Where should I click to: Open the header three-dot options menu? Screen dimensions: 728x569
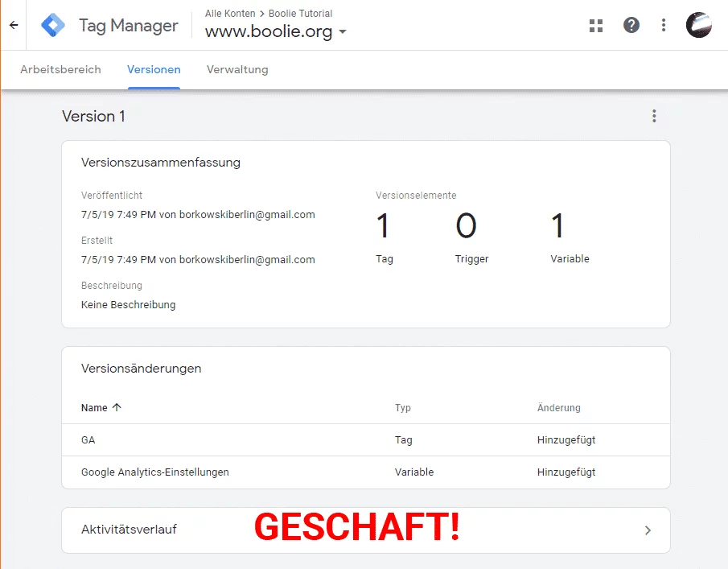664,25
